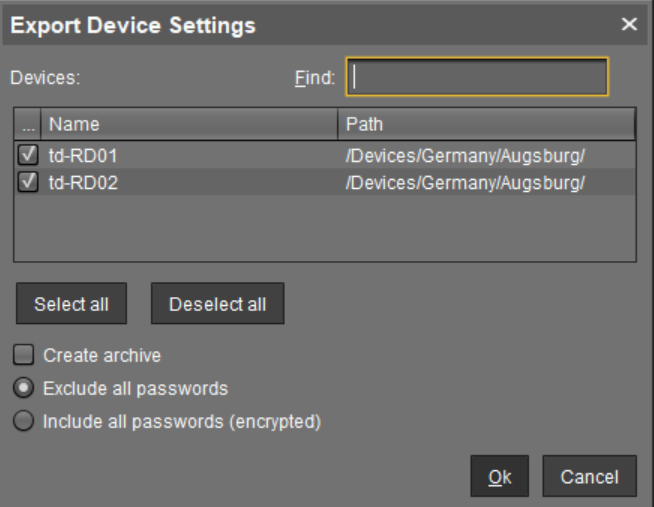The image size is (654, 507).
Task: Sort devices by the Path column header
Action: click(x=486, y=125)
